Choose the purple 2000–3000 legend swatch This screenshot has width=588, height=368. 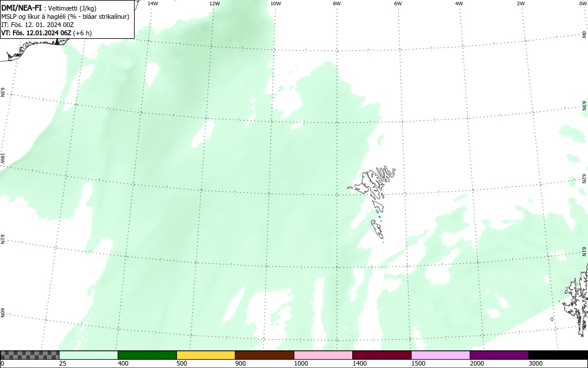click(x=499, y=355)
